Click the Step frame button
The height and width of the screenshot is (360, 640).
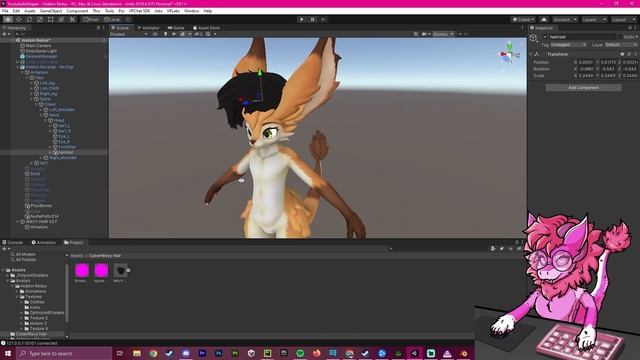click(323, 19)
